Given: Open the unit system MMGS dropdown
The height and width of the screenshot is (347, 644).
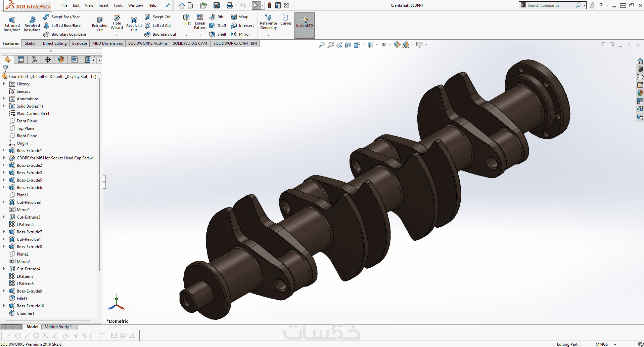Looking at the screenshot, I should tap(615, 344).
